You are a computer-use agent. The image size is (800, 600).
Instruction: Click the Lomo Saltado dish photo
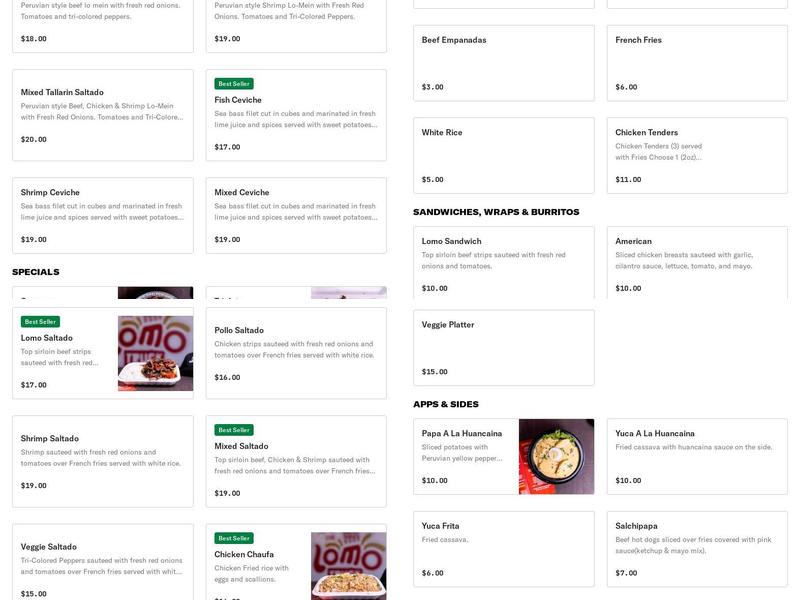pos(155,353)
